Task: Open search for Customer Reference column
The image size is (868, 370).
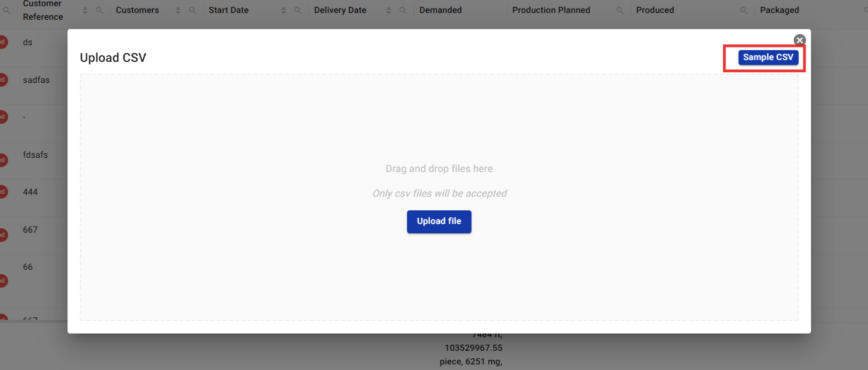Action: (99, 11)
